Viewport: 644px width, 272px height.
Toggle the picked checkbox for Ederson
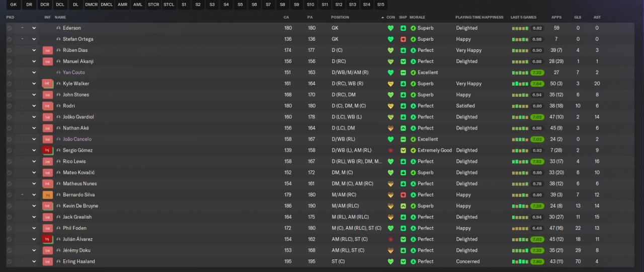[x=9, y=28]
